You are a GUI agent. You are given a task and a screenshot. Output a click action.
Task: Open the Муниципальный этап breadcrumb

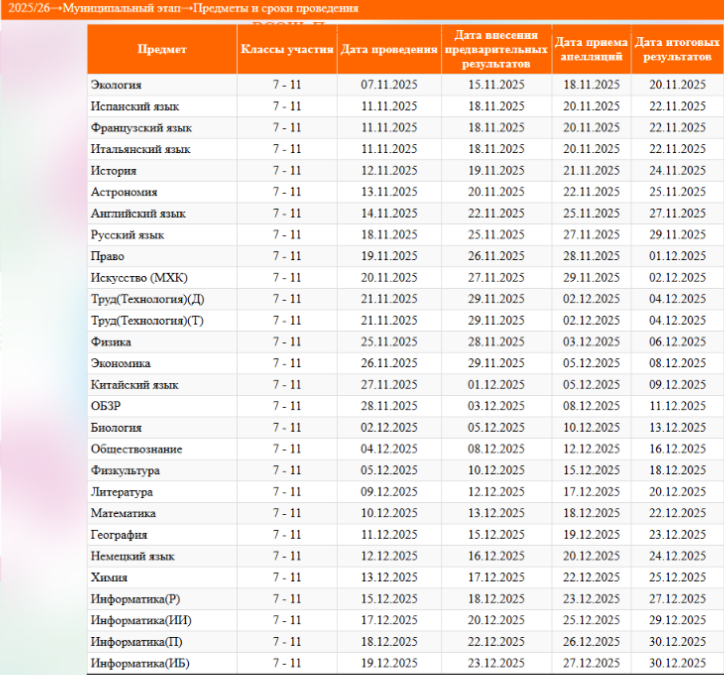tap(118, 9)
